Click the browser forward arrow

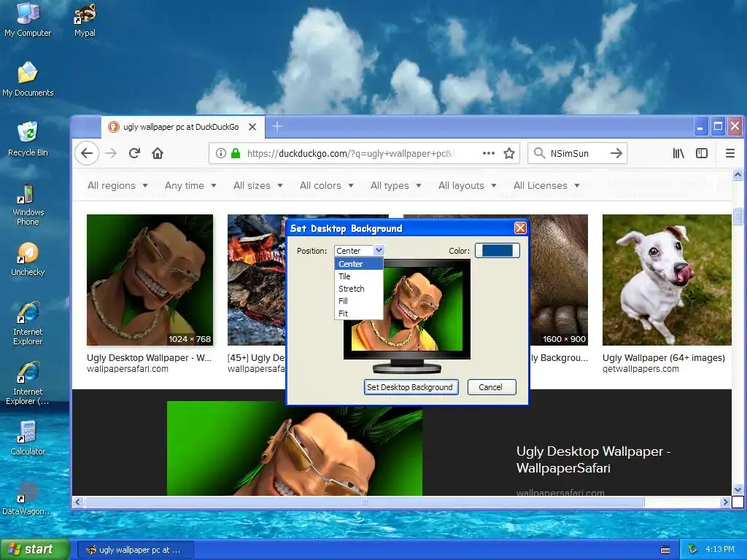point(111,153)
